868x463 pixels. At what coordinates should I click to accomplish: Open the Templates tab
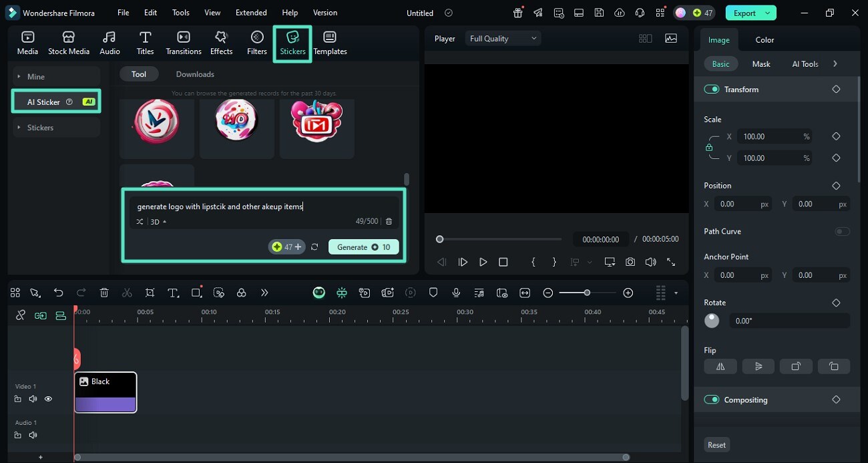click(x=330, y=43)
